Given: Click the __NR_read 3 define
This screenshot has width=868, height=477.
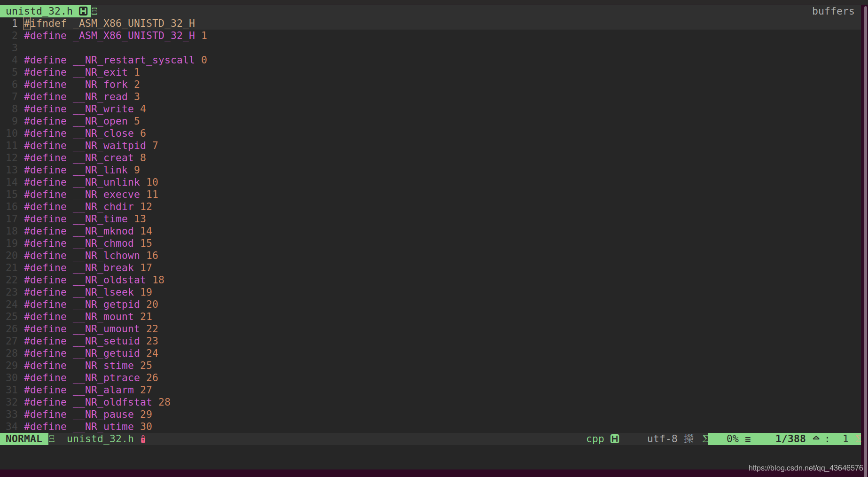Looking at the screenshot, I should [82, 97].
